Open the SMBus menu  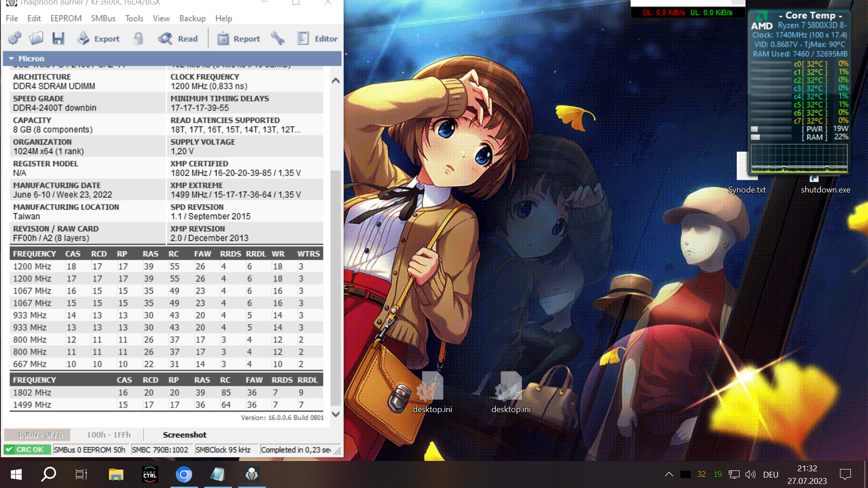103,18
